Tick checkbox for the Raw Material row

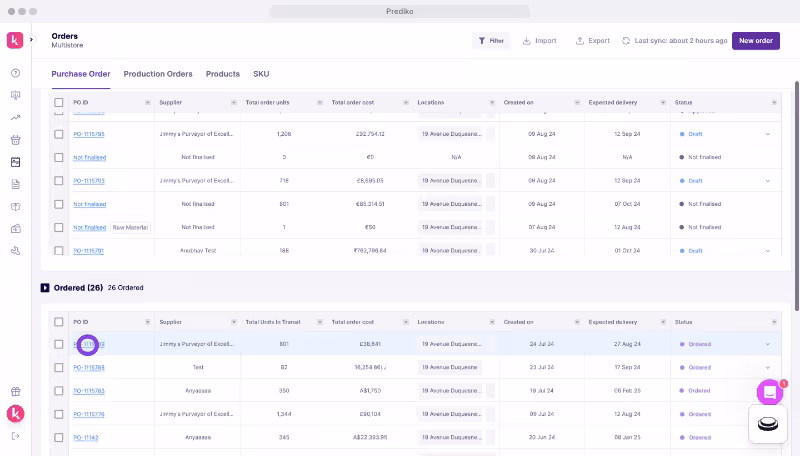[59, 227]
